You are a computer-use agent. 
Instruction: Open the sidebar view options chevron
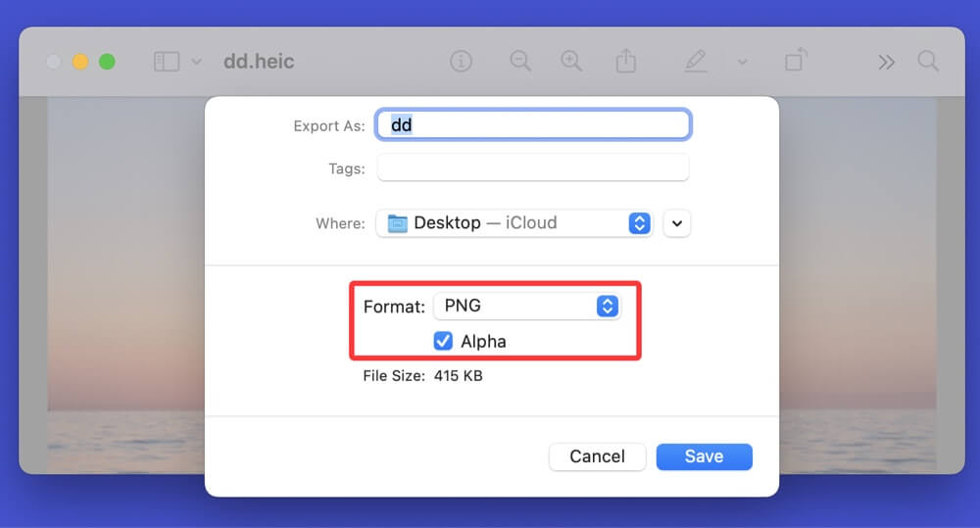[196, 62]
